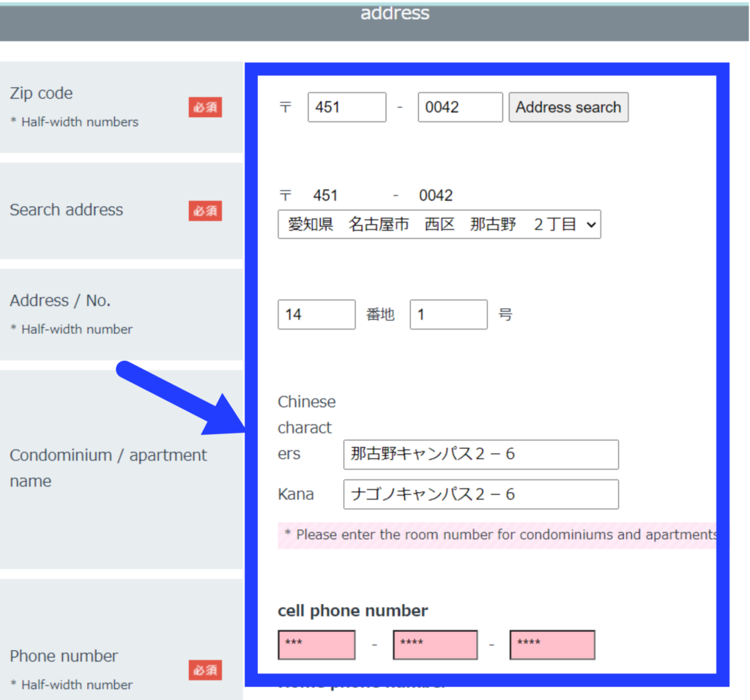Image resolution: width=750 pixels, height=700 pixels.
Task: Click the required badge beside Phone number
Action: pos(205,670)
